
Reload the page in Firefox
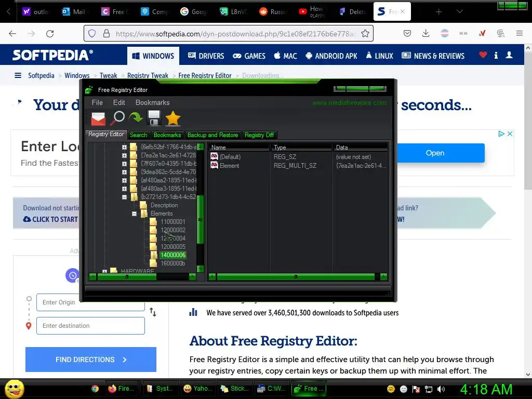click(50, 34)
